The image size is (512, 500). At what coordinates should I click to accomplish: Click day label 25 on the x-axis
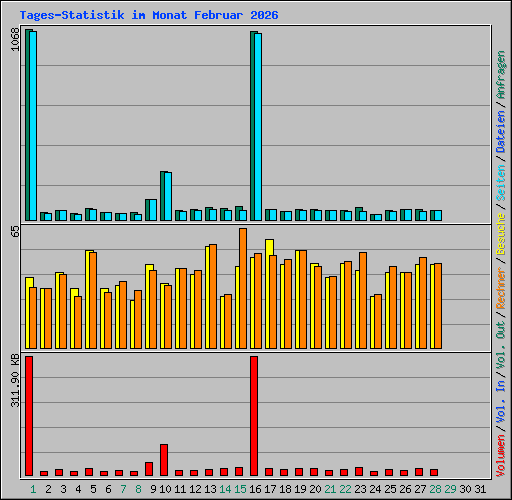[x=390, y=489]
